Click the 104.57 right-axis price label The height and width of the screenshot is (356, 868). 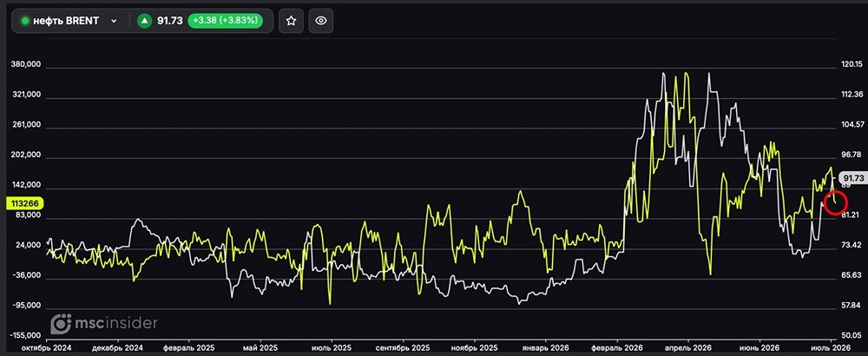[x=852, y=124]
